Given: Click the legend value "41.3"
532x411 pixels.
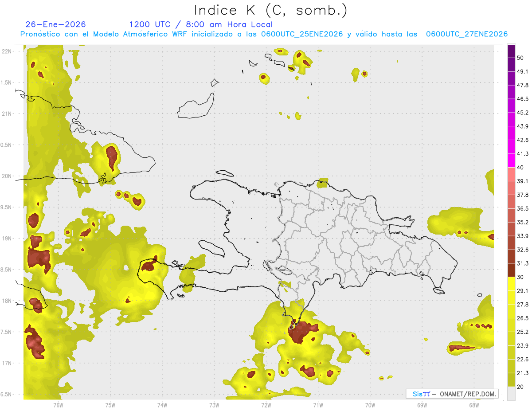Looking at the screenshot, I should coord(523,154).
